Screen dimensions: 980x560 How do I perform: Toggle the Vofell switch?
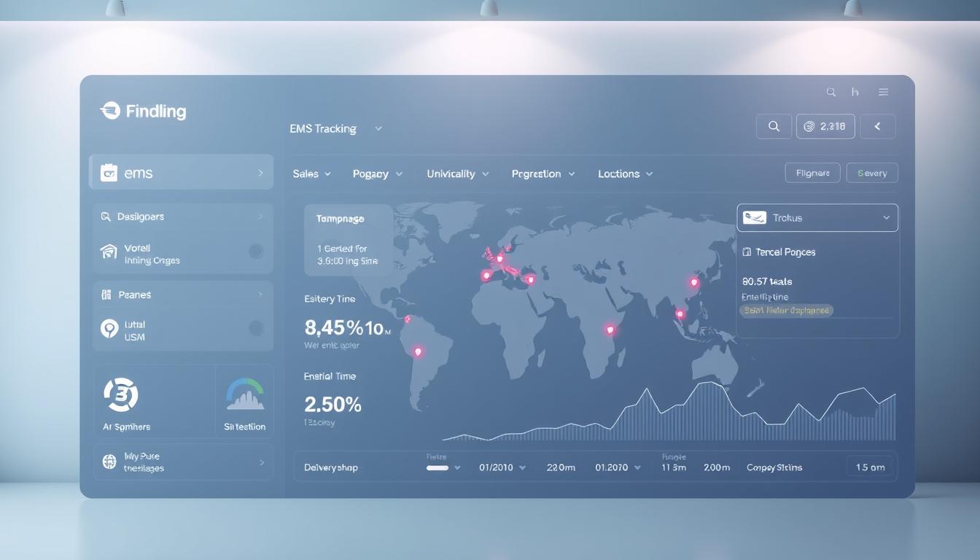[x=256, y=252]
